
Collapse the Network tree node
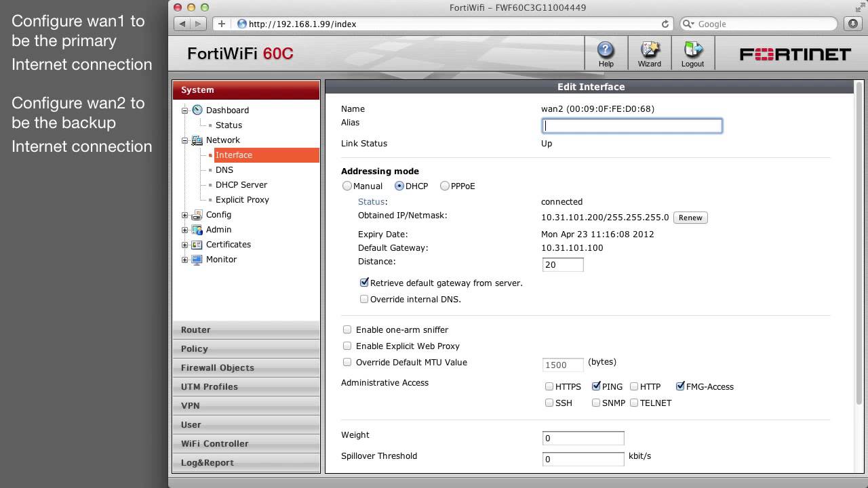click(x=184, y=140)
